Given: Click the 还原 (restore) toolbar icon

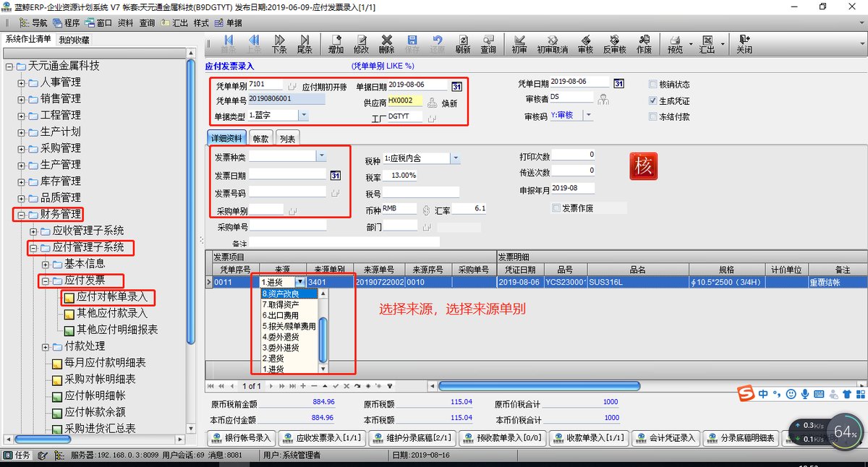Looking at the screenshot, I should pyautogui.click(x=438, y=44).
